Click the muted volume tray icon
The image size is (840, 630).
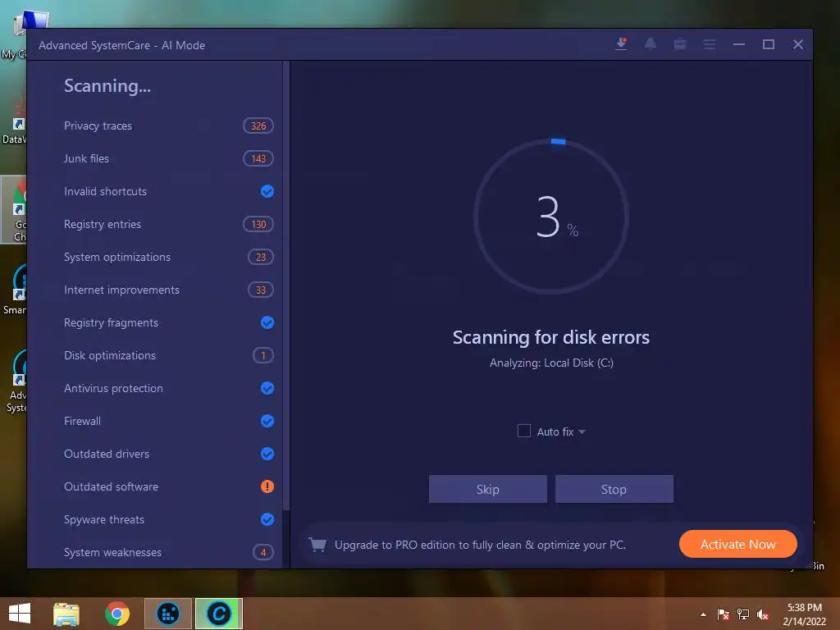pyautogui.click(x=763, y=614)
